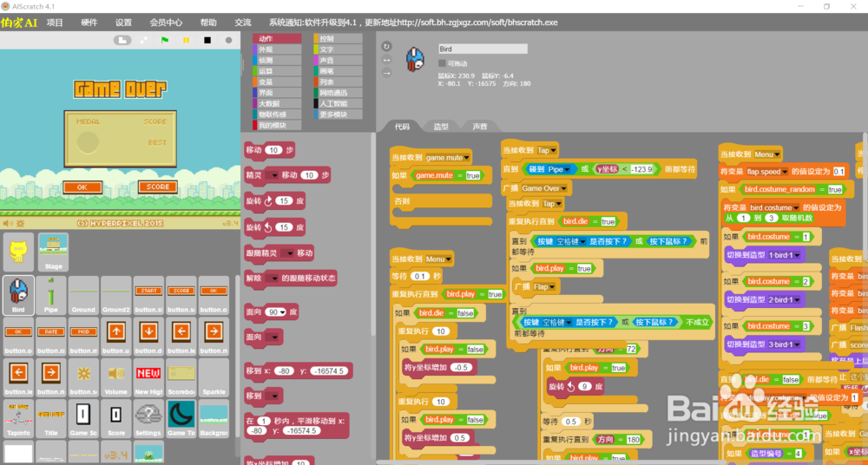Open the 3·bird·3 costume dropdown
Screen dimensions: 868x465
coord(797,345)
